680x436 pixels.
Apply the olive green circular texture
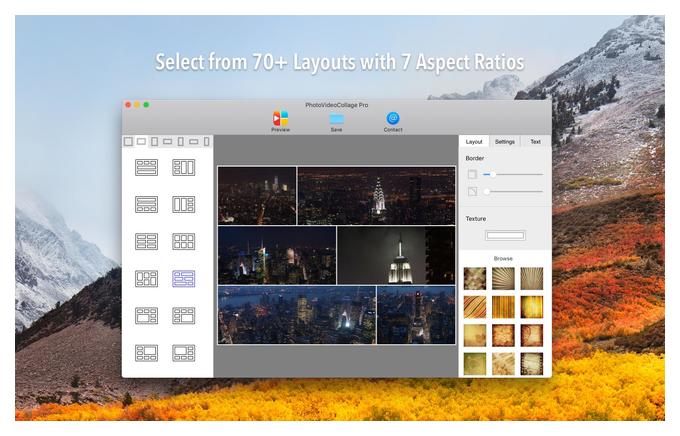[475, 364]
